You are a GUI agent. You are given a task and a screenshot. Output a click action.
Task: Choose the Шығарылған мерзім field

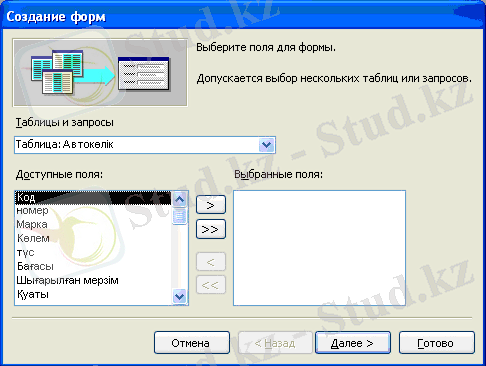(93, 280)
